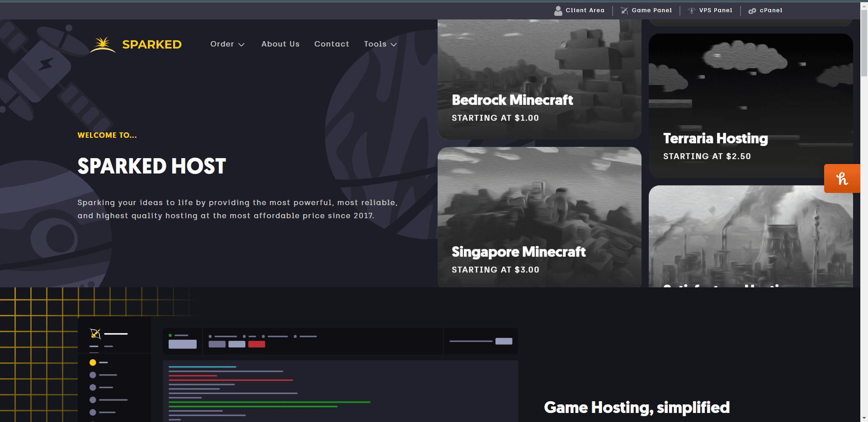Screen dimensions: 868x422
Task: Click the cPanel logo icon
Action: click(752, 11)
